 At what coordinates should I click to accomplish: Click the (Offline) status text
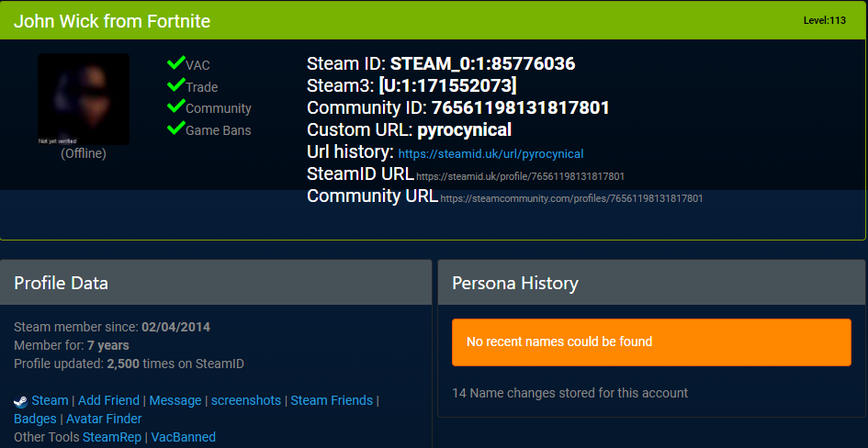click(83, 153)
